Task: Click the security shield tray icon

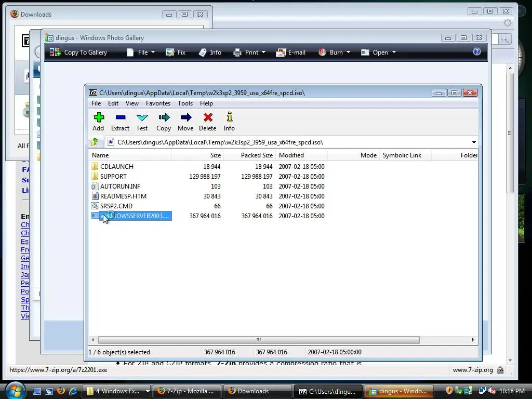Action: (449, 391)
